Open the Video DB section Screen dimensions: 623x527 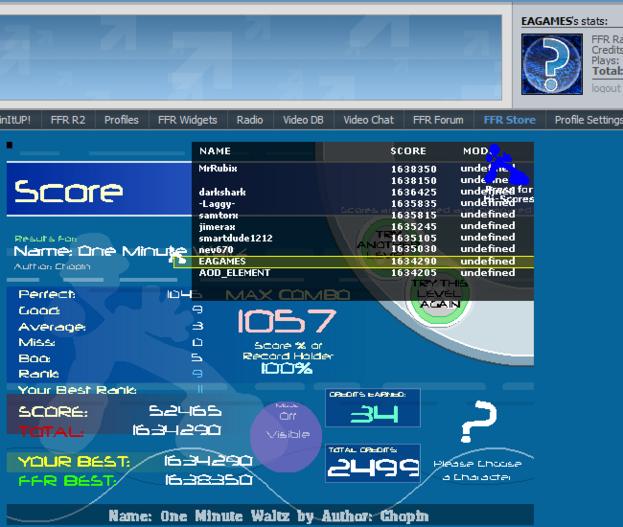tap(303, 120)
